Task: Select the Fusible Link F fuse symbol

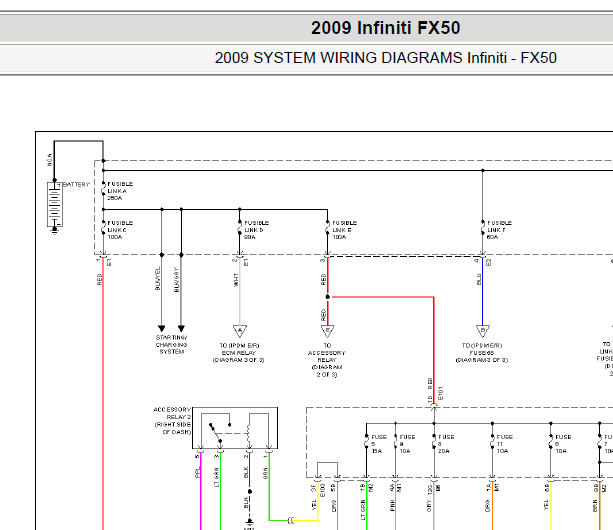Action: [x=483, y=228]
